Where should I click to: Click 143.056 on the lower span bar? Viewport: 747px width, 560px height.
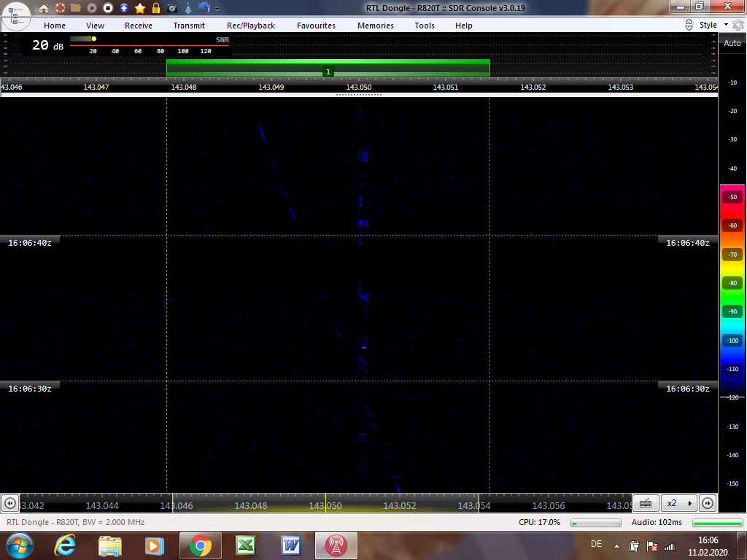tap(549, 506)
